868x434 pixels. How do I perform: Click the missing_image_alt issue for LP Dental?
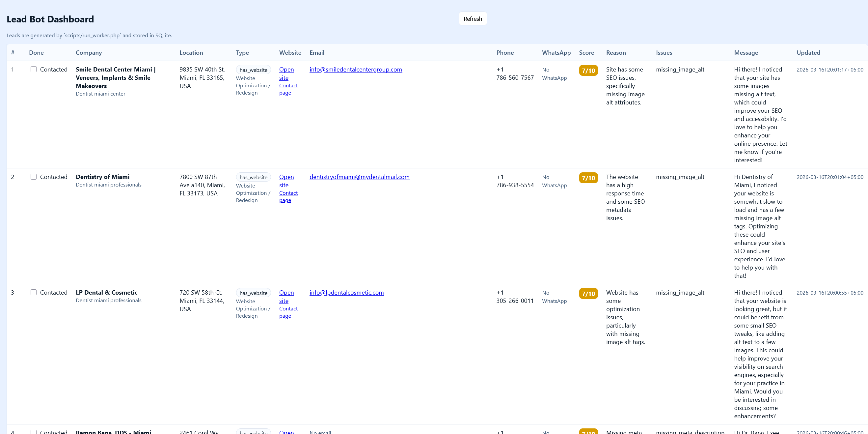(680, 293)
